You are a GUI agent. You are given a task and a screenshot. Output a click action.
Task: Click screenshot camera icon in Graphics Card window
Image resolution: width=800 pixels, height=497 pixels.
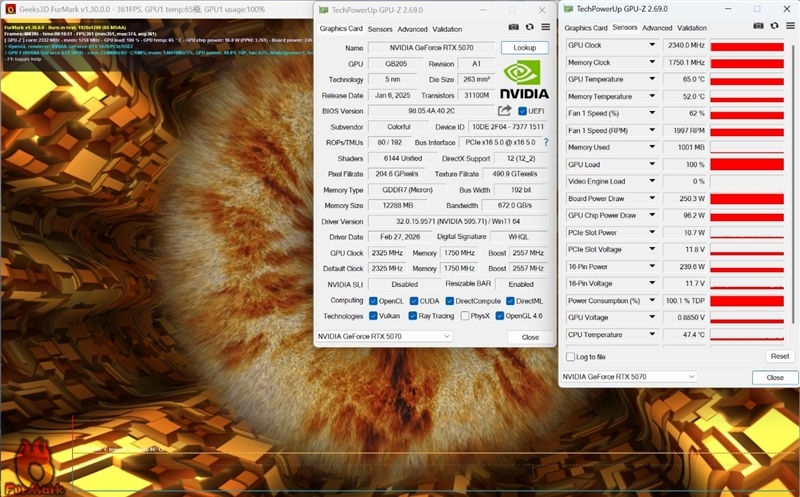point(513,27)
